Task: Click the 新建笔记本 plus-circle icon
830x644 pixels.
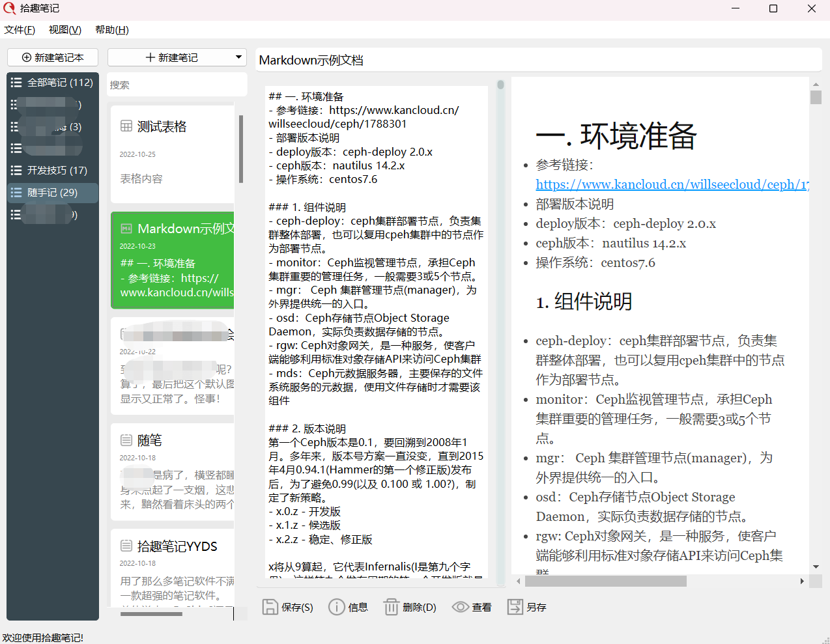Action: point(27,57)
